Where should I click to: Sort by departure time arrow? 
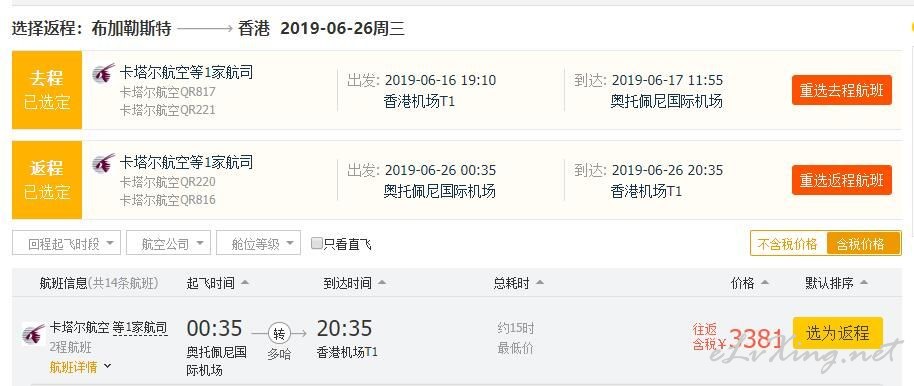click(245, 283)
